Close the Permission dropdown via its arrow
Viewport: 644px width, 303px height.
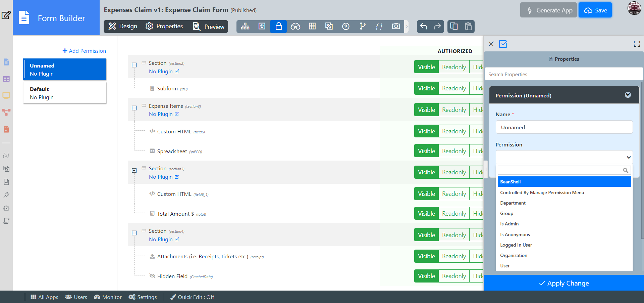629,157
